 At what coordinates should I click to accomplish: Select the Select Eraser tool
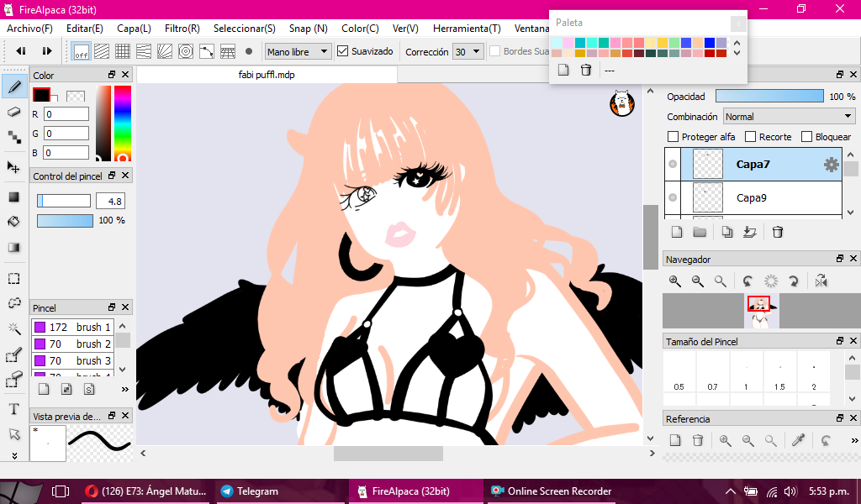14,379
